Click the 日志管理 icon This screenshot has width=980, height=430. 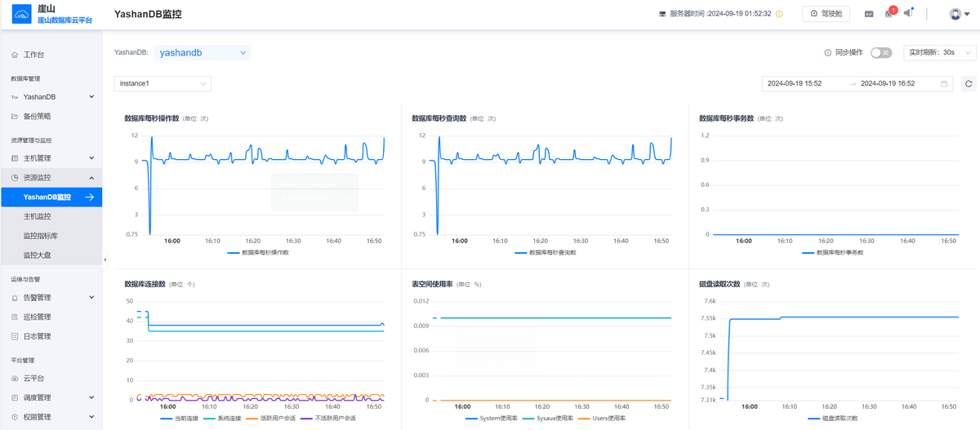click(x=15, y=336)
